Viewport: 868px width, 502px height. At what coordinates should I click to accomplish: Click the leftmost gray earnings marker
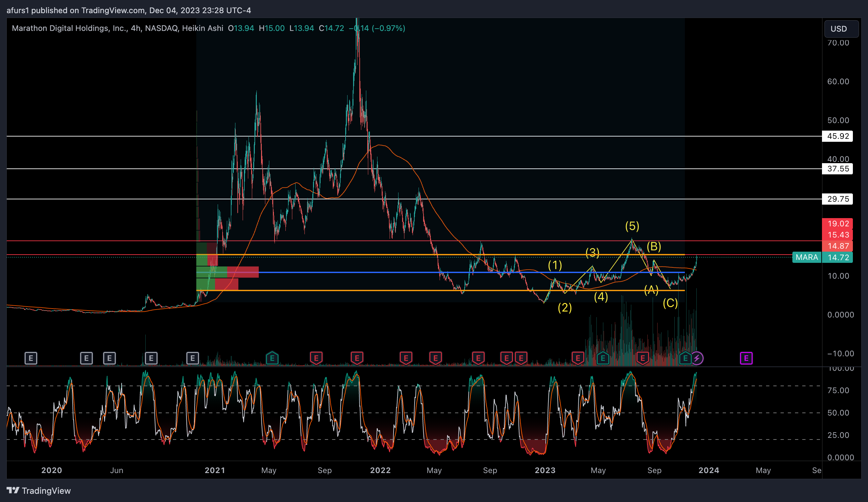(31, 358)
